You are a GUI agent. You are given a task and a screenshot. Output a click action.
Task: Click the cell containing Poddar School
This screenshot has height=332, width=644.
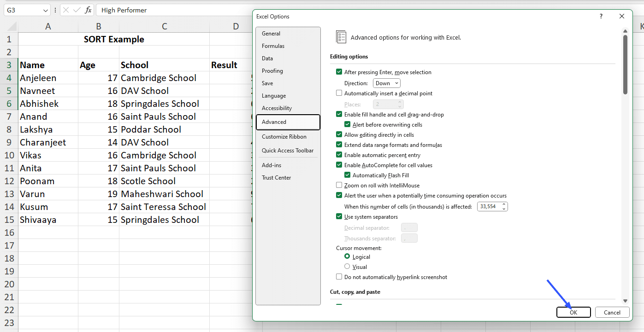click(x=165, y=129)
